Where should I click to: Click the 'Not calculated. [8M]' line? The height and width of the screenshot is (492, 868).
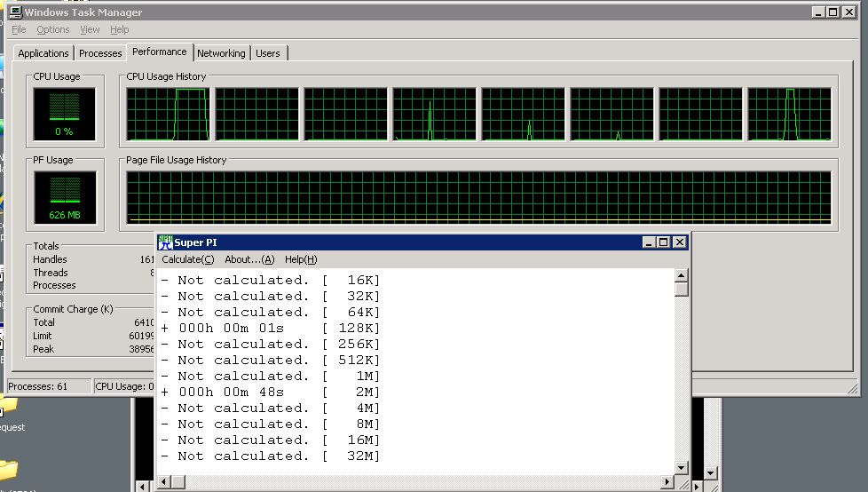[270, 424]
